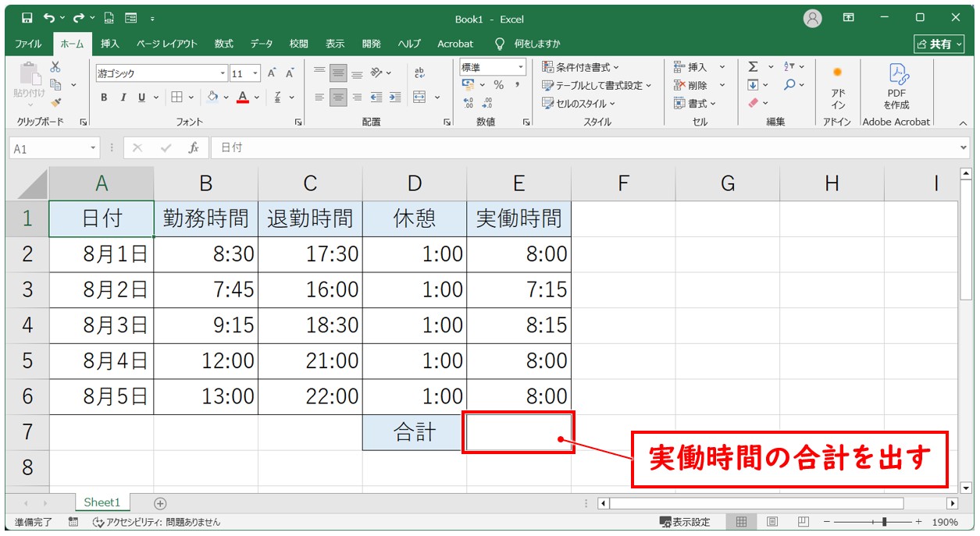Click the Cut scissors icon
Image resolution: width=980 pixels, height=536 pixels.
point(55,68)
